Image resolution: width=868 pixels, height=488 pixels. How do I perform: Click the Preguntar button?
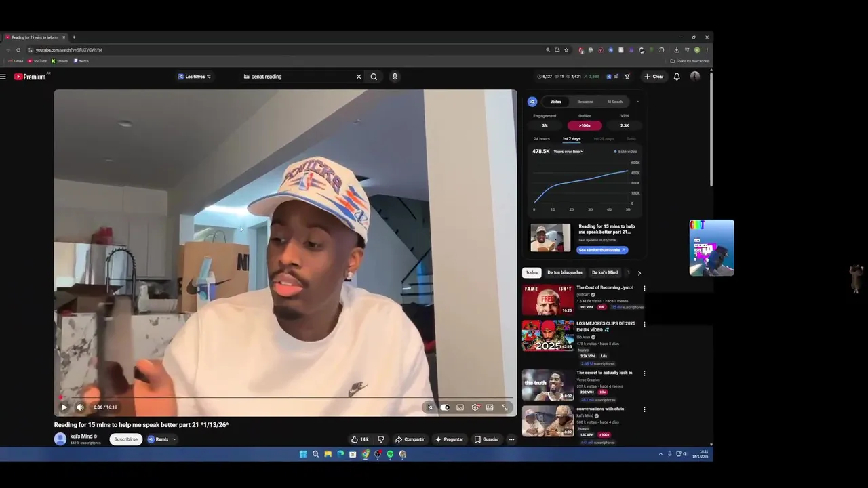(450, 439)
